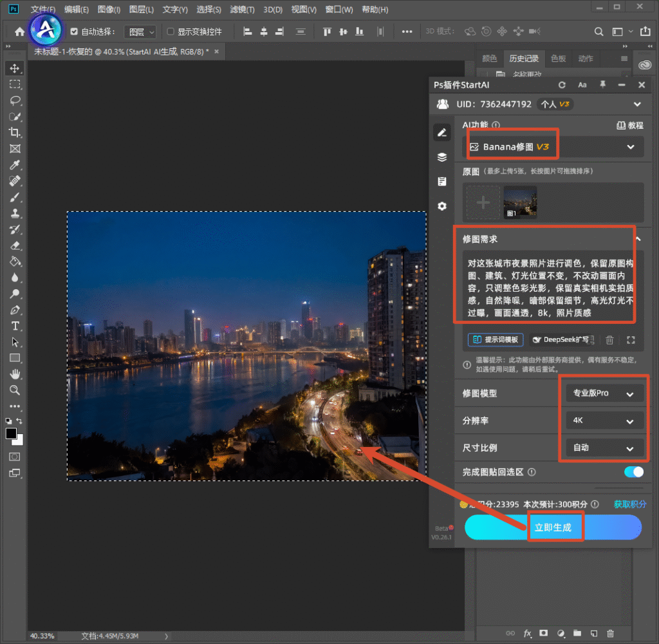This screenshot has width=659, height=644.
Task: Click the foreground color swatch
Action: 12,433
